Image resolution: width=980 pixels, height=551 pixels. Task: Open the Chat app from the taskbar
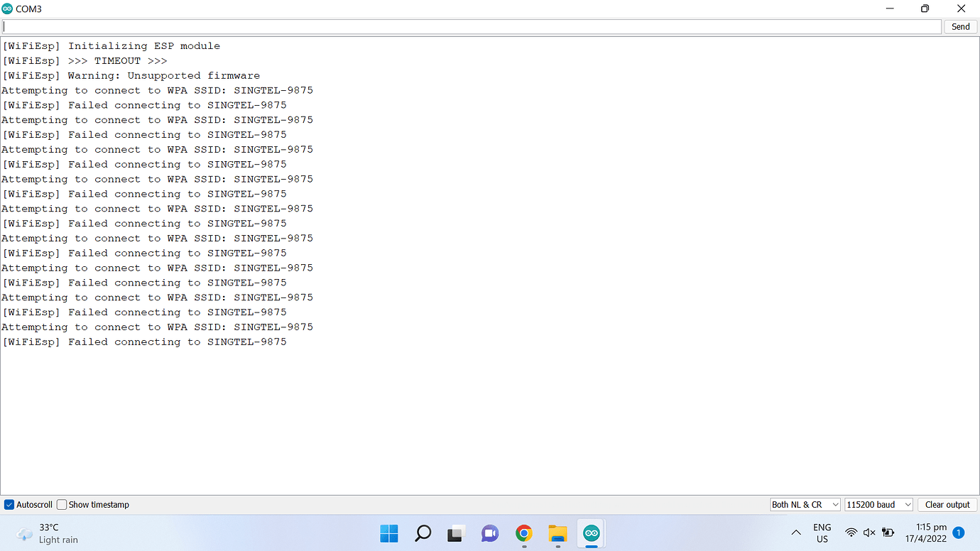click(x=489, y=533)
